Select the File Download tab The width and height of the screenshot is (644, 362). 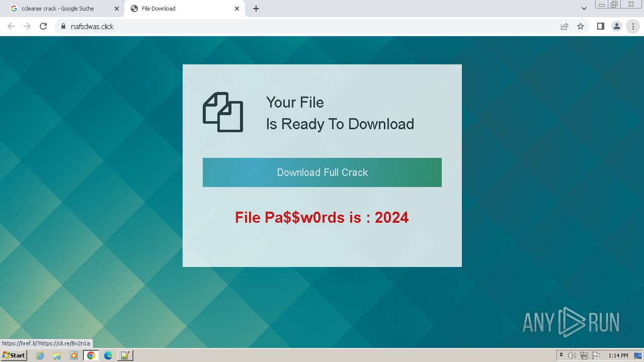click(184, 9)
